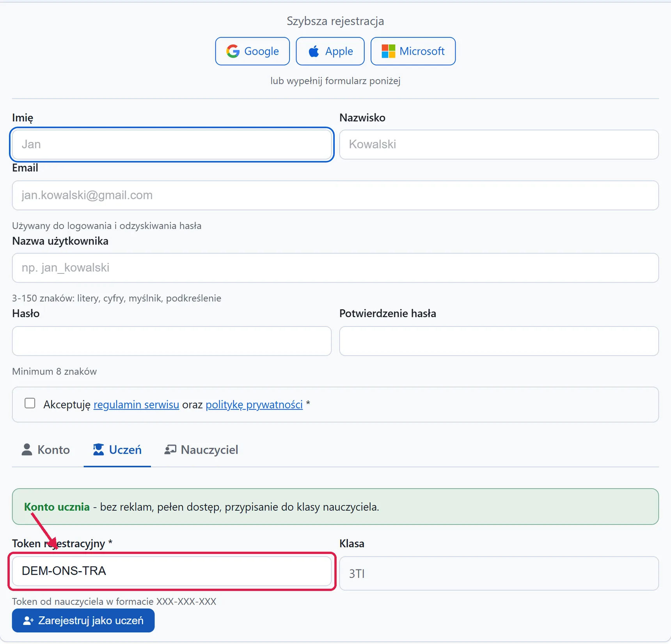The image size is (671, 644).
Task: Open the regulamin serwisu link
Action: pyautogui.click(x=136, y=404)
